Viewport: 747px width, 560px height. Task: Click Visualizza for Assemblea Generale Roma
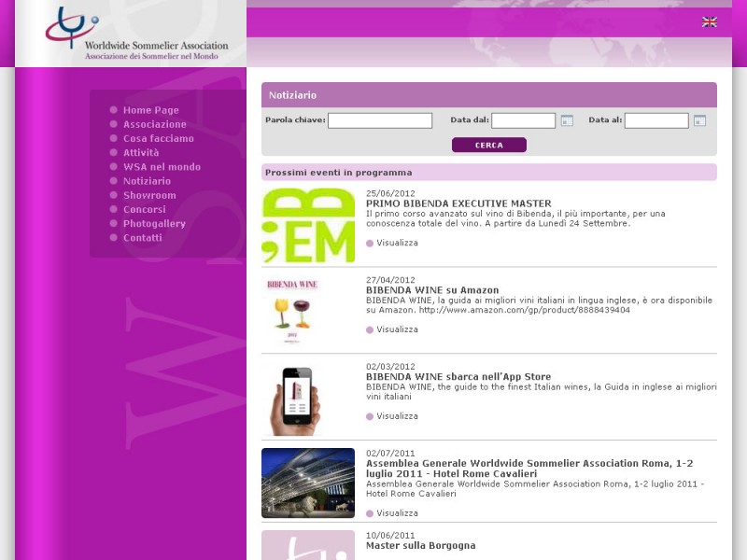pos(397,513)
